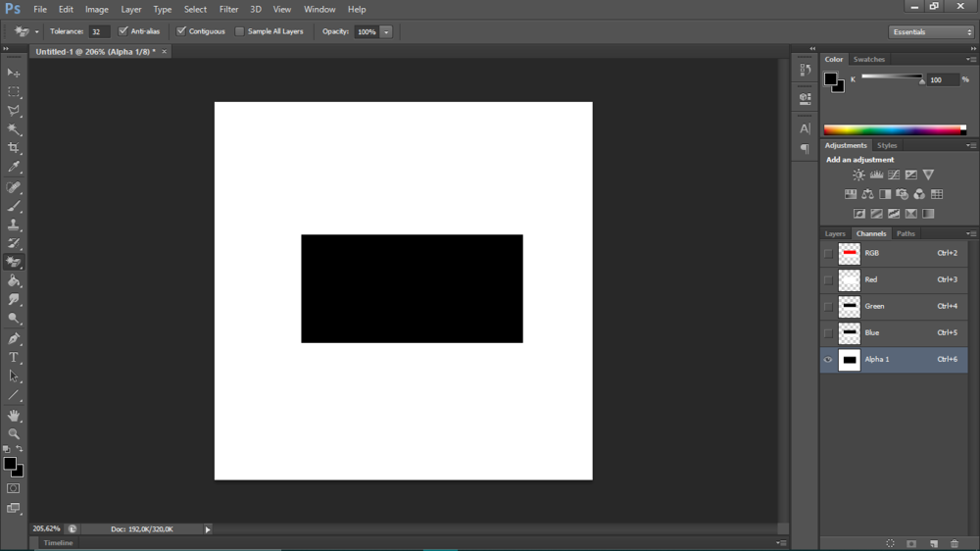Open the Paragraph panel icon
This screenshot has height=551, width=980.
click(805, 149)
